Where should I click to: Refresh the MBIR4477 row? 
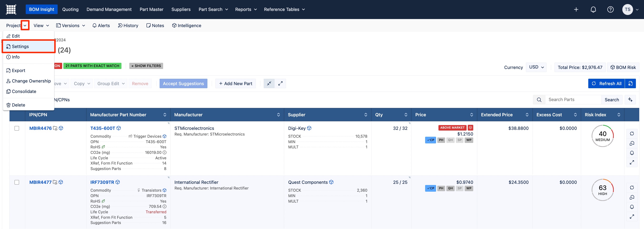point(632,188)
